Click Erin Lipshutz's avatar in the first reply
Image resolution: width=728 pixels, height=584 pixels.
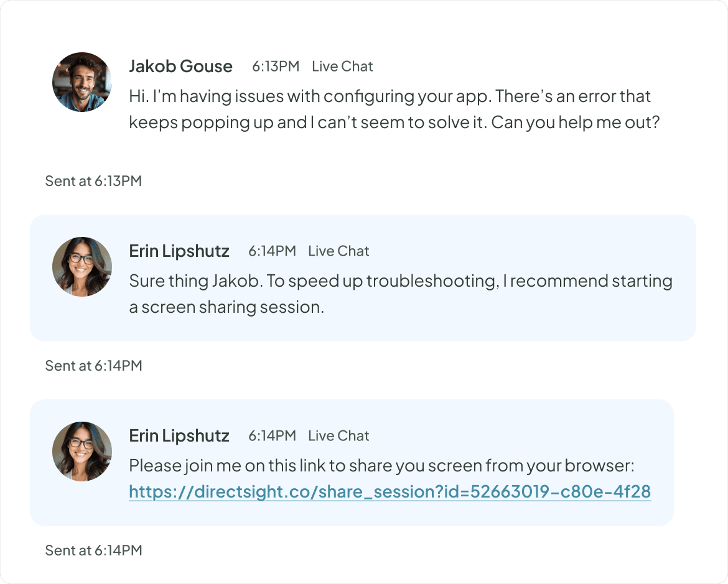click(x=82, y=266)
